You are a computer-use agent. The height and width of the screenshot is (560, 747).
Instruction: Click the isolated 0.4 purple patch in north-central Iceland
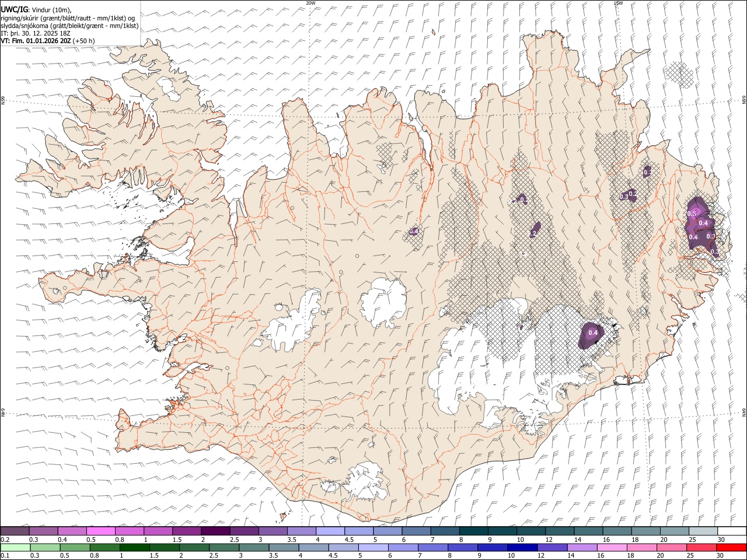pyautogui.click(x=413, y=232)
